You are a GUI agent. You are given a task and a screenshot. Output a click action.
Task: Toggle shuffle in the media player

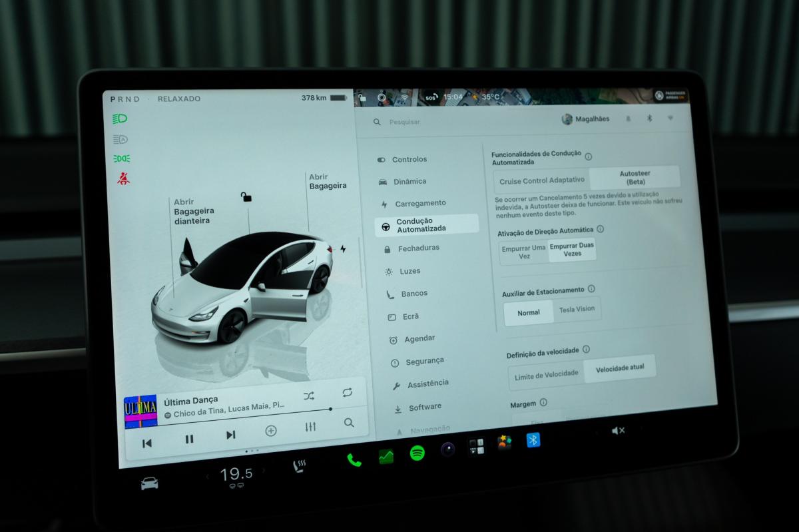point(309,396)
